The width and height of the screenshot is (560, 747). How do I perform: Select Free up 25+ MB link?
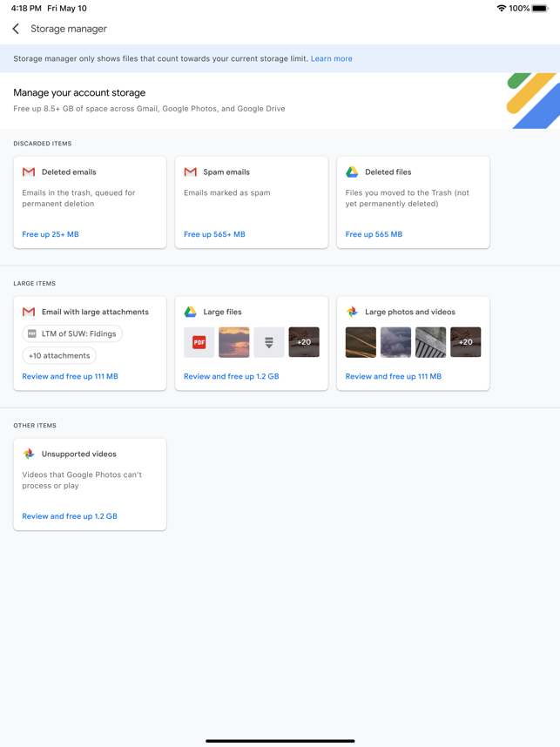point(51,234)
